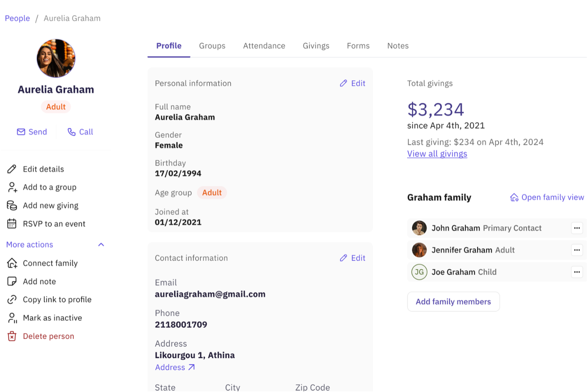The height and width of the screenshot is (392, 588).
Task: Open Joe Graham's ellipsis options menu
Action: (x=577, y=272)
